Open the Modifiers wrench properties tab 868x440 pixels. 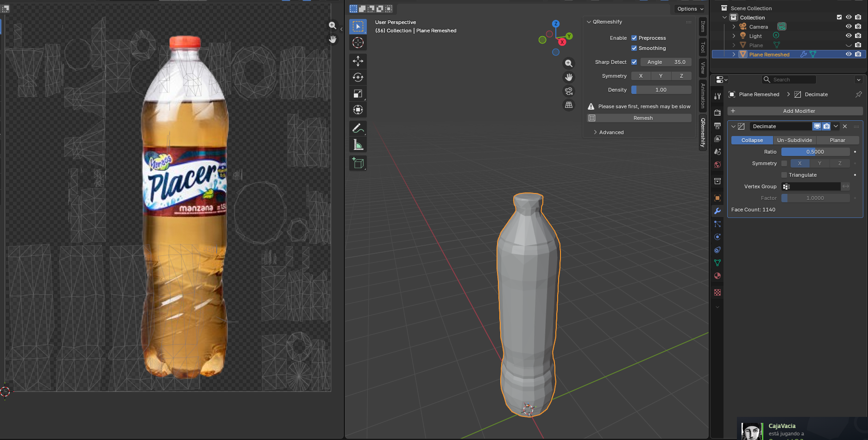pos(717,211)
